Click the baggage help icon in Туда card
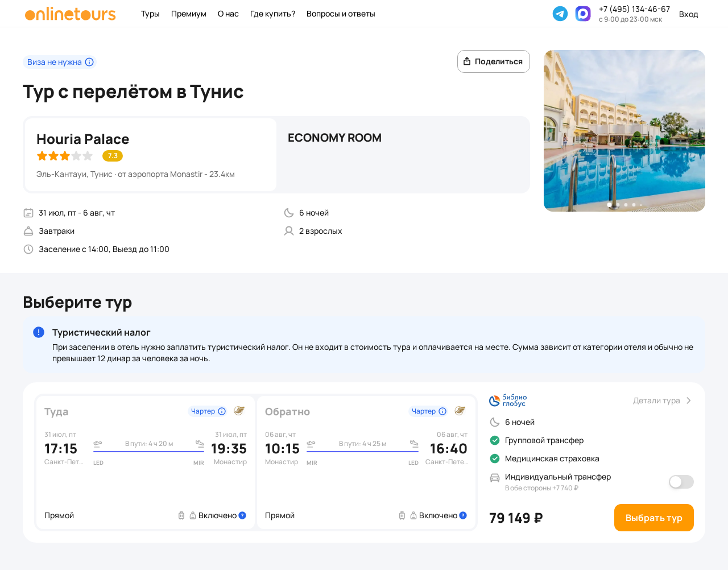 [242, 515]
